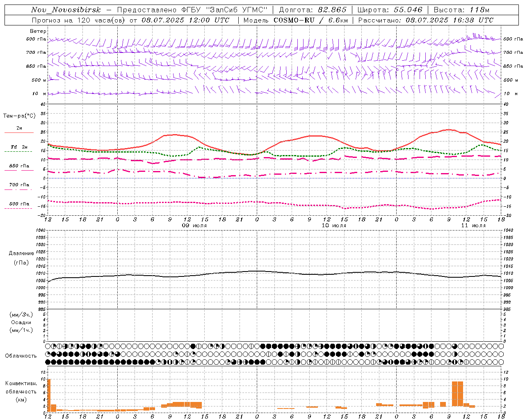525x420 pixels.
Task: Click the 1040 tick on left pressure axis
Action: click(41, 231)
